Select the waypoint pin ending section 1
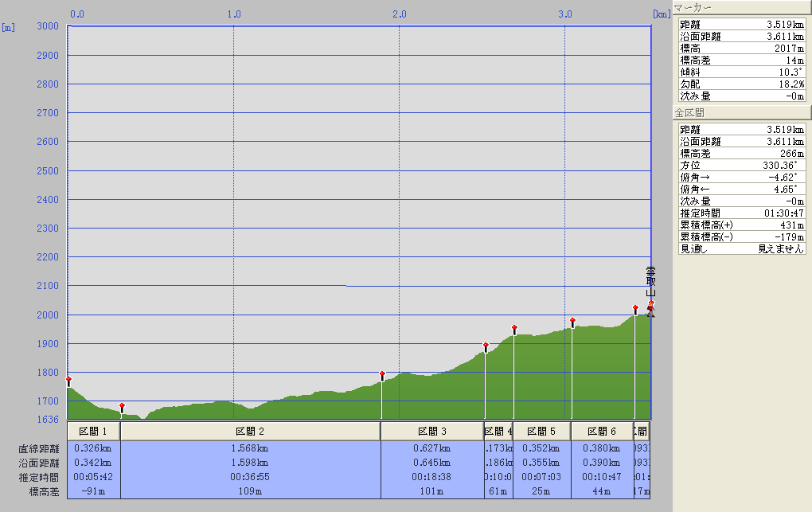Viewport: 812px width, 512px height. pos(122,406)
